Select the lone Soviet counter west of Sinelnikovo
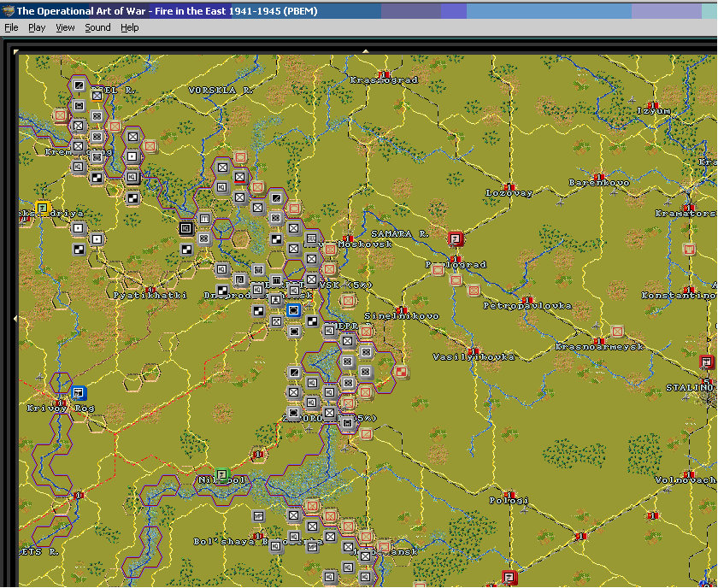 348,301
